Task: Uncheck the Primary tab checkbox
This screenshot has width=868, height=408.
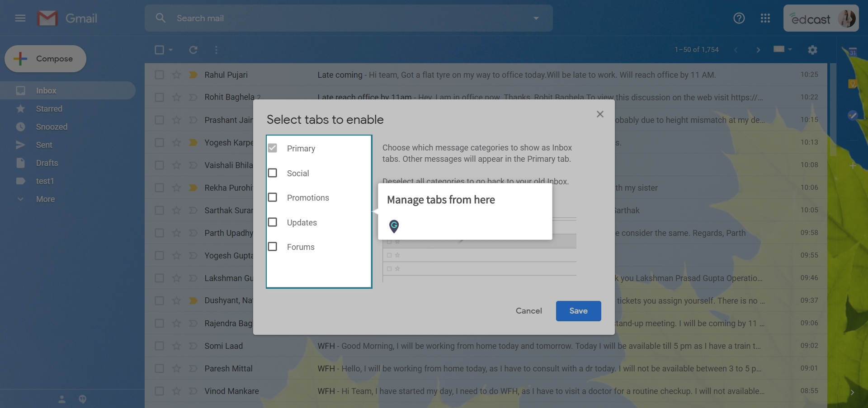Action: [273, 148]
